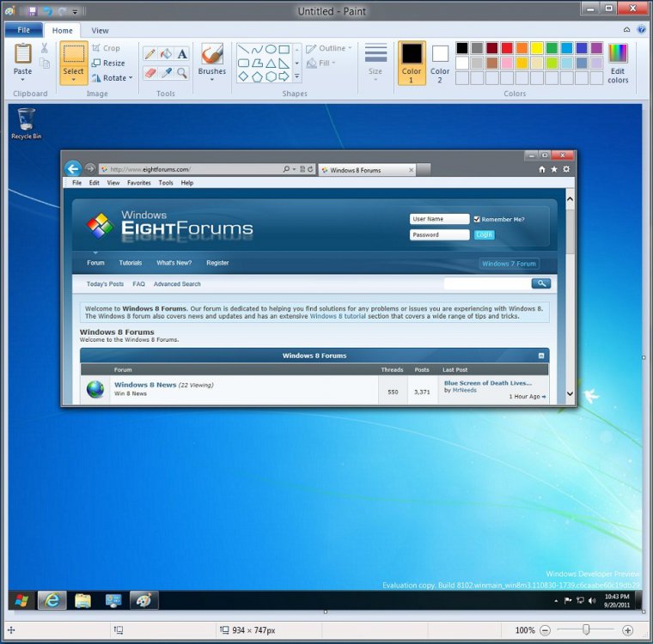
Task: Open the Brushes dropdown arrow
Action: [x=212, y=80]
